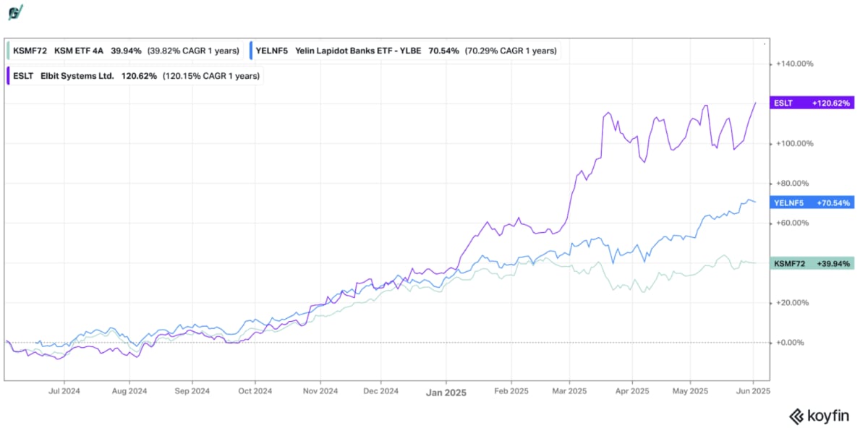Click the '(70.29% CAGR 1 years)' legend text
This screenshot has width=868, height=436.
click(x=511, y=51)
